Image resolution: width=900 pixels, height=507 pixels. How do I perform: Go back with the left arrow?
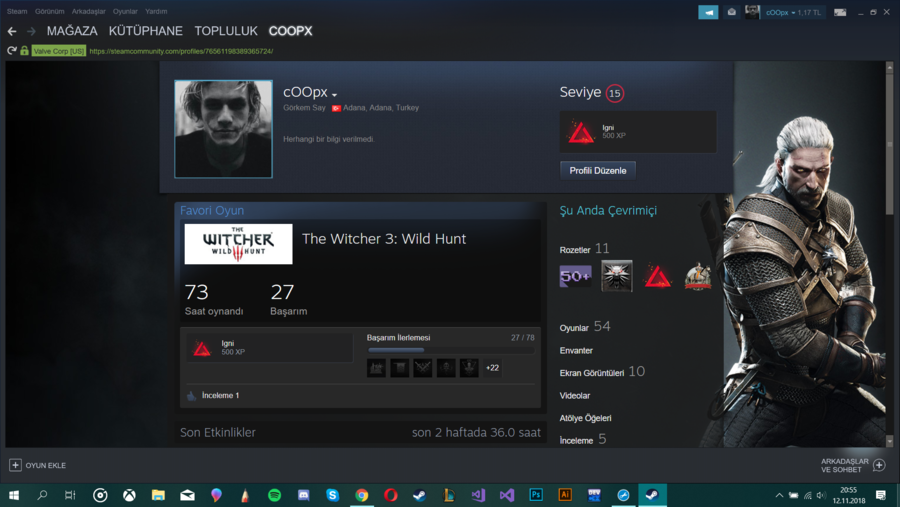[12, 31]
